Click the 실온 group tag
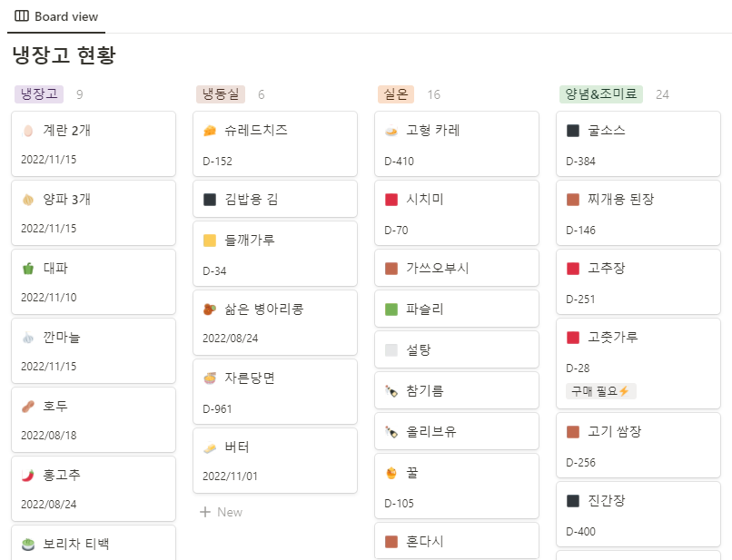The width and height of the screenshot is (732, 560). (396, 93)
